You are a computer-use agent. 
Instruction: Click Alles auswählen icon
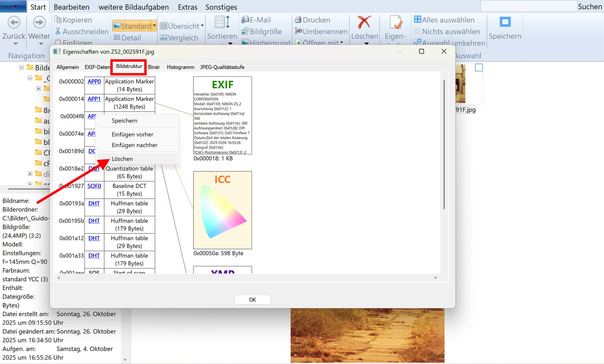[417, 20]
